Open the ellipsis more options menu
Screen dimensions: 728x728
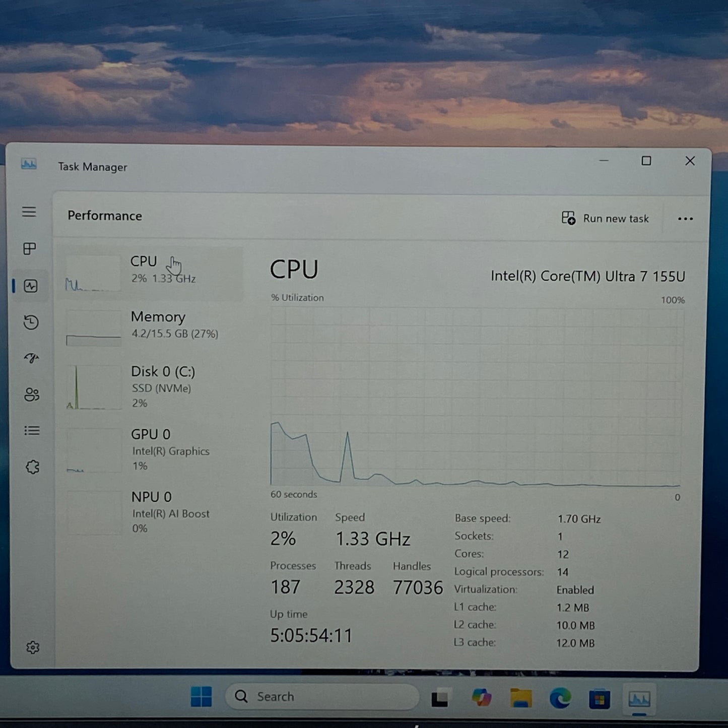[x=685, y=219]
